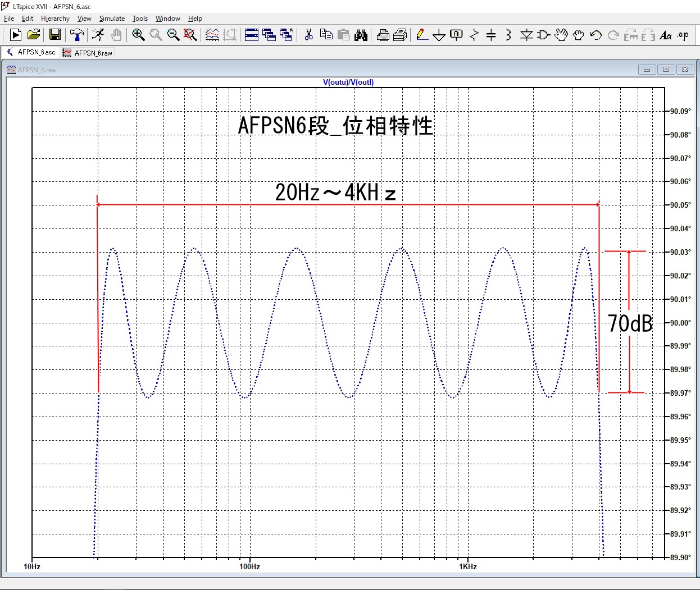Restore the AFPSN_6.raw plot window
The width and height of the screenshot is (700, 590).
tap(666, 70)
